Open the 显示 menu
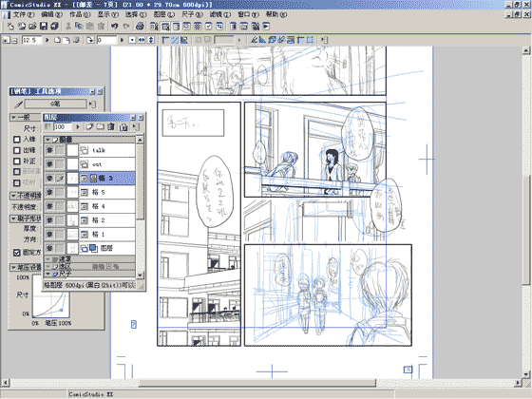This screenshot has width=532, height=399. pyautogui.click(x=108, y=14)
